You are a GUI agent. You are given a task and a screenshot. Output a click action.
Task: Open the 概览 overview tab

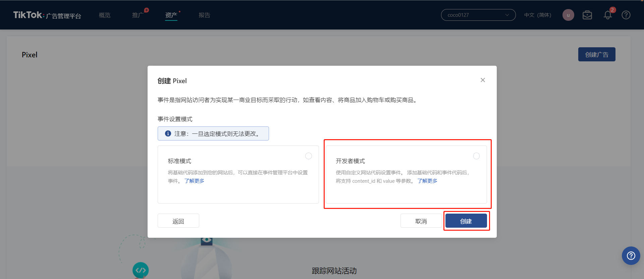105,15
